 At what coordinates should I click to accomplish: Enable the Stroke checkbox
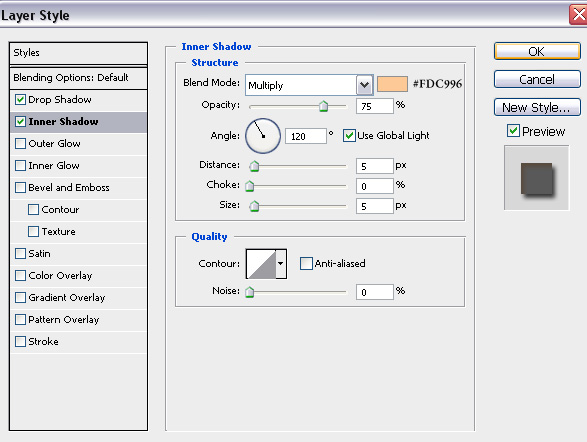click(20, 341)
